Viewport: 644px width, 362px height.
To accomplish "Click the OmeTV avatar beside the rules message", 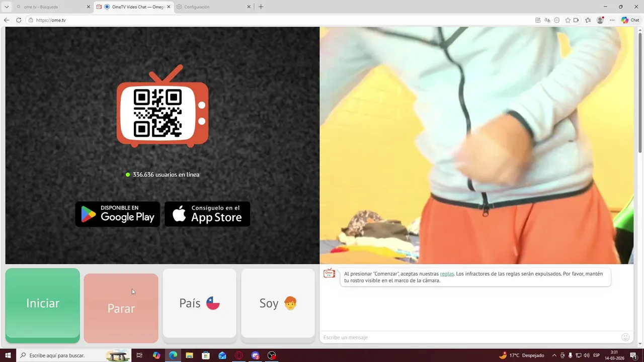I will [329, 274].
